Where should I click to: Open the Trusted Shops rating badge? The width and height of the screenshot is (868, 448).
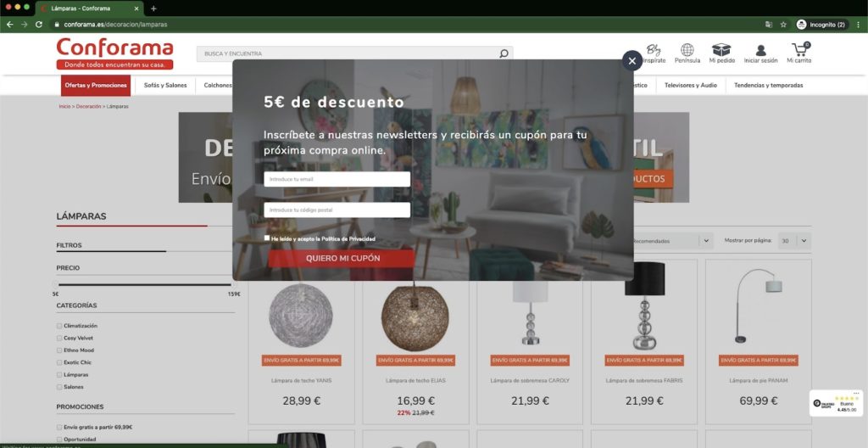point(835,403)
